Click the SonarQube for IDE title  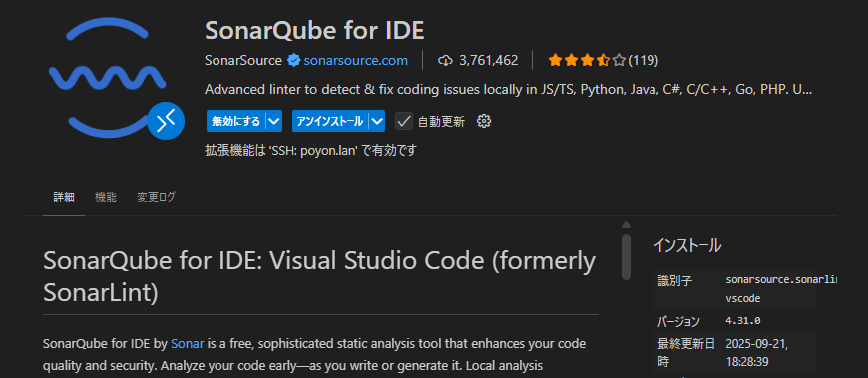[x=314, y=31]
